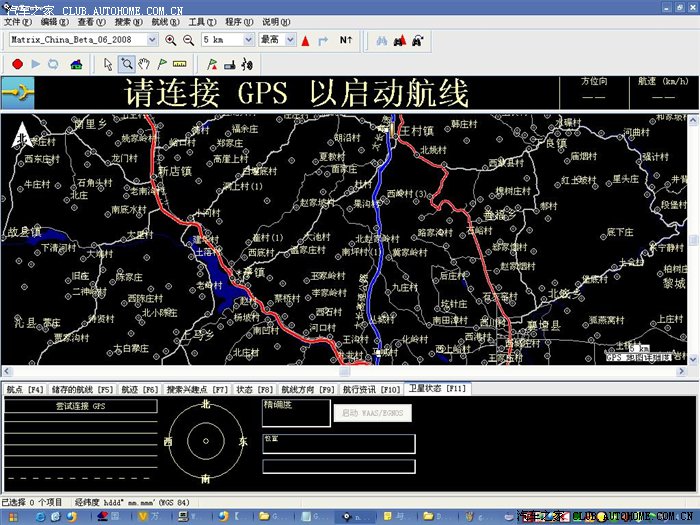700x525 pixels.
Task: Click the 尝试连接 GPS field
Action: (x=80, y=407)
